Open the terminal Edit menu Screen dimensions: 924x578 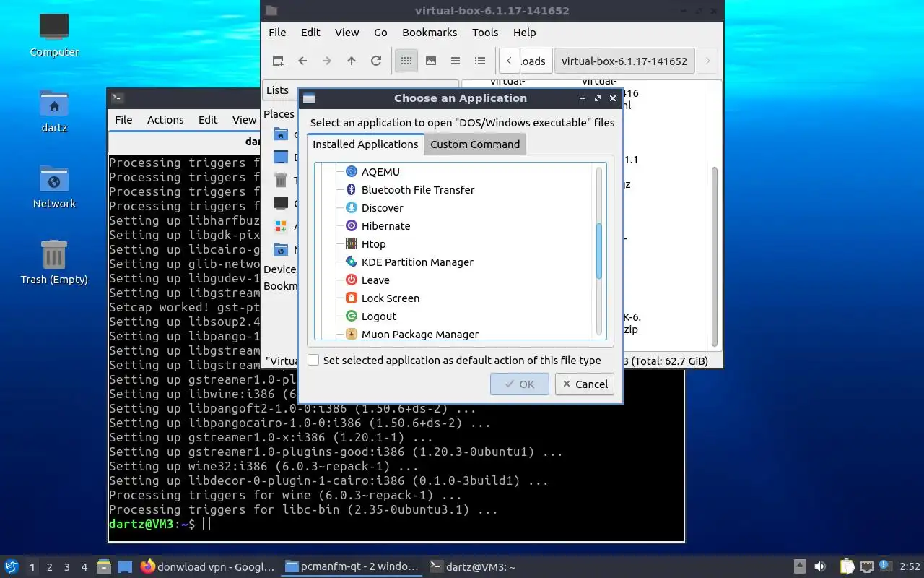tap(208, 120)
